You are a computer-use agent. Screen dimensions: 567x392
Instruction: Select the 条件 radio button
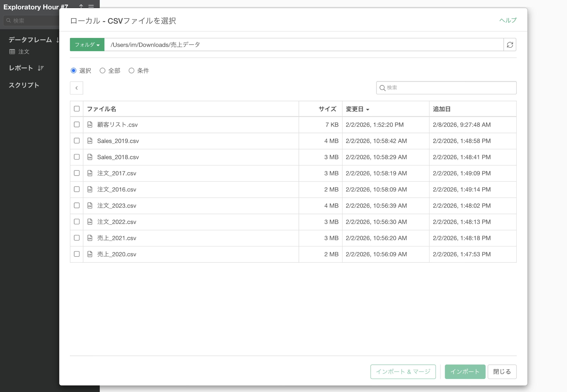click(x=131, y=71)
